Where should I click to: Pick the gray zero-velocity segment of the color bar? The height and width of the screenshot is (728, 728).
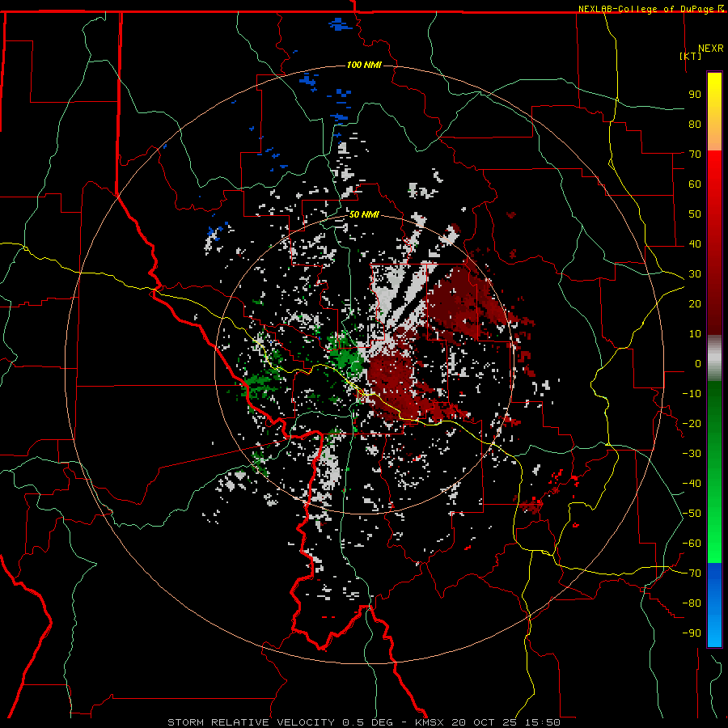tap(714, 358)
